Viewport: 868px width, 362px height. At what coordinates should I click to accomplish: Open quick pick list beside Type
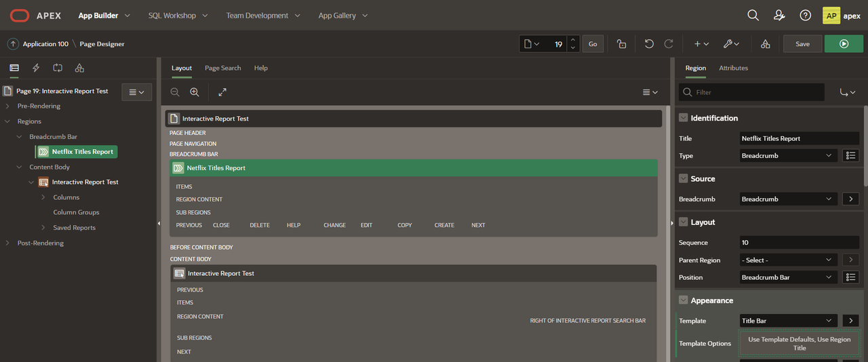(x=850, y=155)
